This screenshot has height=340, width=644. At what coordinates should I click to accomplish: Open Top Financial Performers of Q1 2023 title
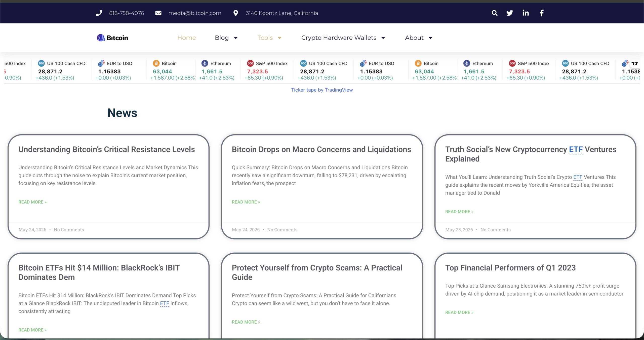510,267
